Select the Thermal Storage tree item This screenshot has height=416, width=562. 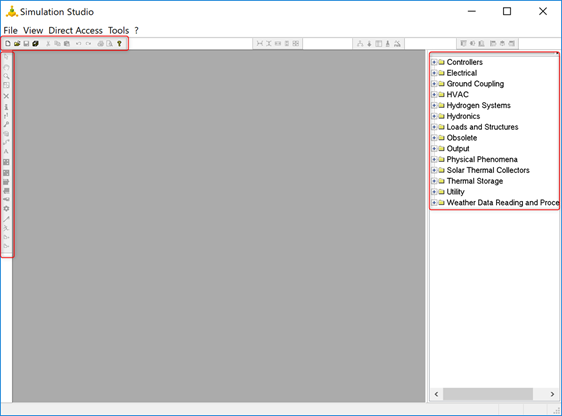pyautogui.click(x=475, y=181)
